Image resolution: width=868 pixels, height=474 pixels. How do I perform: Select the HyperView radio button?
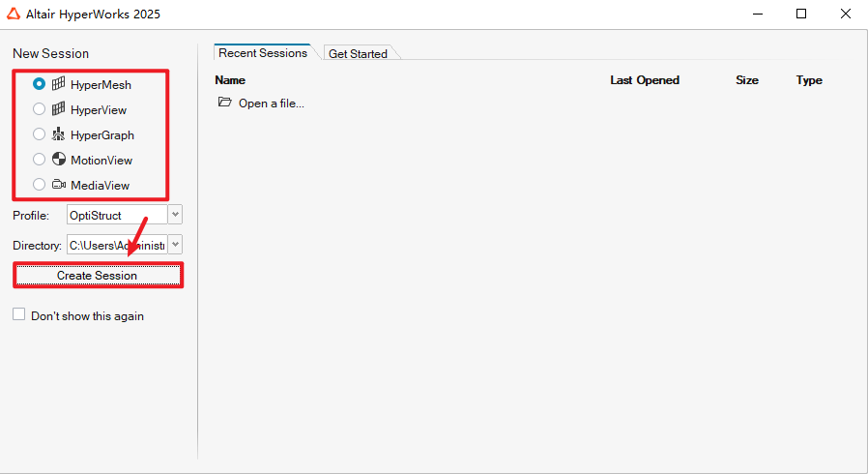pos(40,109)
